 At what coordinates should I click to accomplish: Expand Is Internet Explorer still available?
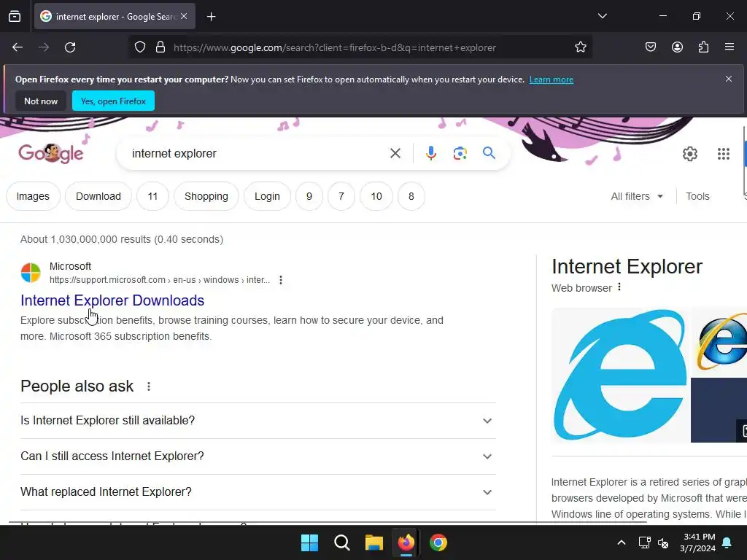tap(258, 421)
